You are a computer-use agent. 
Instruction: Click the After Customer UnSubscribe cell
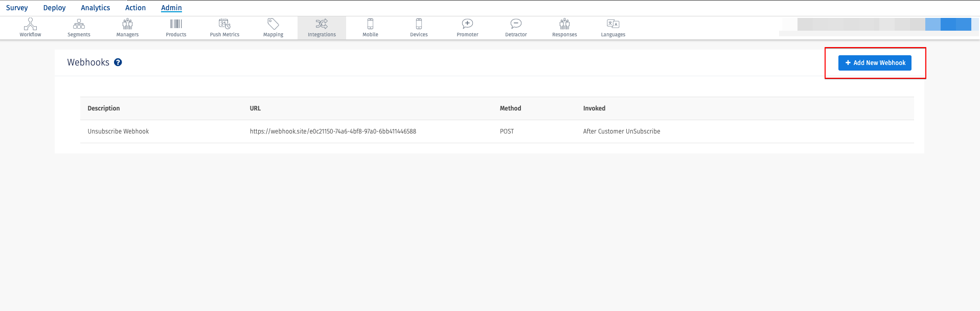[622, 131]
